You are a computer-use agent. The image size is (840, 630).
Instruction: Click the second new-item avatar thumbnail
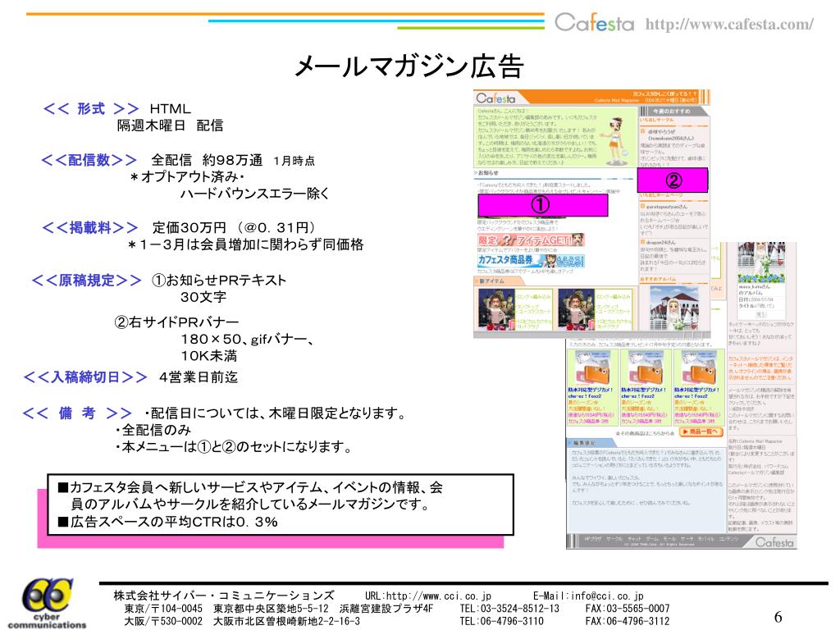[x=577, y=308]
